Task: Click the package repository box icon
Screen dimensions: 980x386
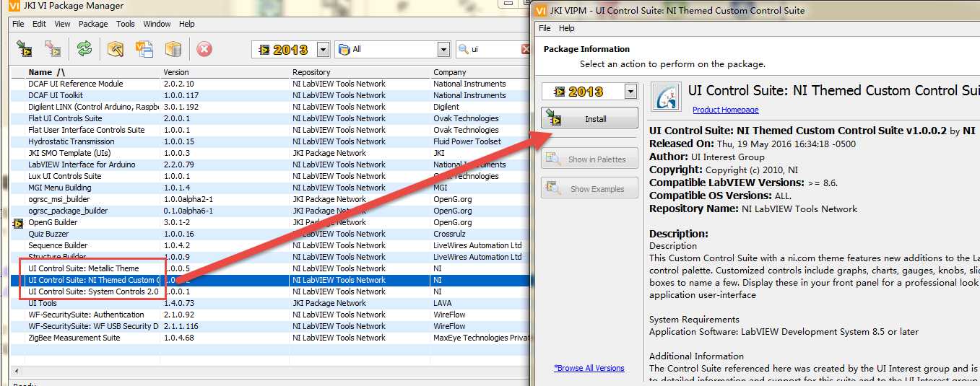Action: 173,49
